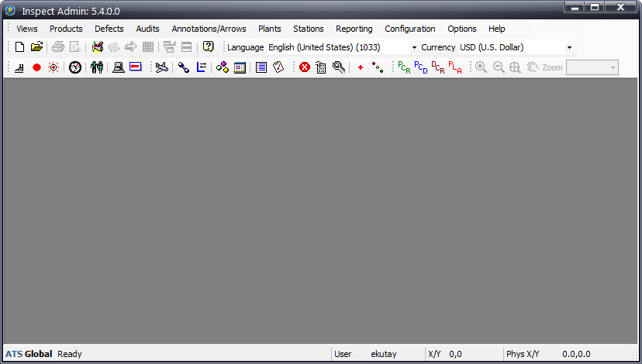
Task: Click the clipboard grid icon
Action: [x=321, y=67]
